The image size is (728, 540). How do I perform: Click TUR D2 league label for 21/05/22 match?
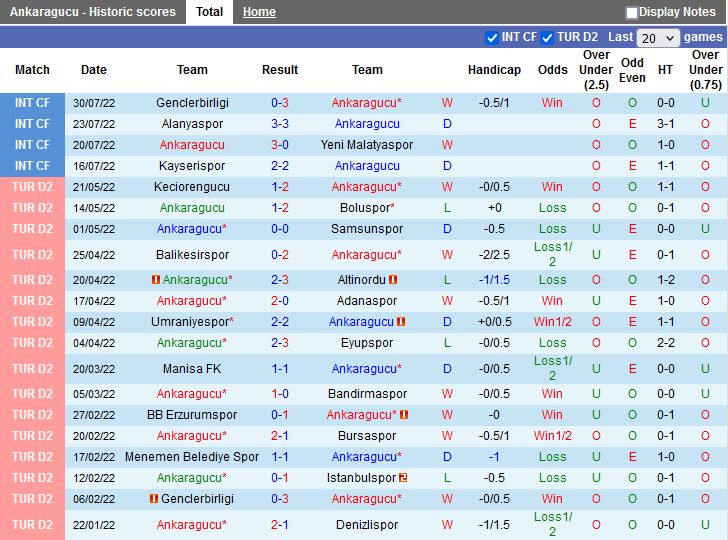click(32, 187)
